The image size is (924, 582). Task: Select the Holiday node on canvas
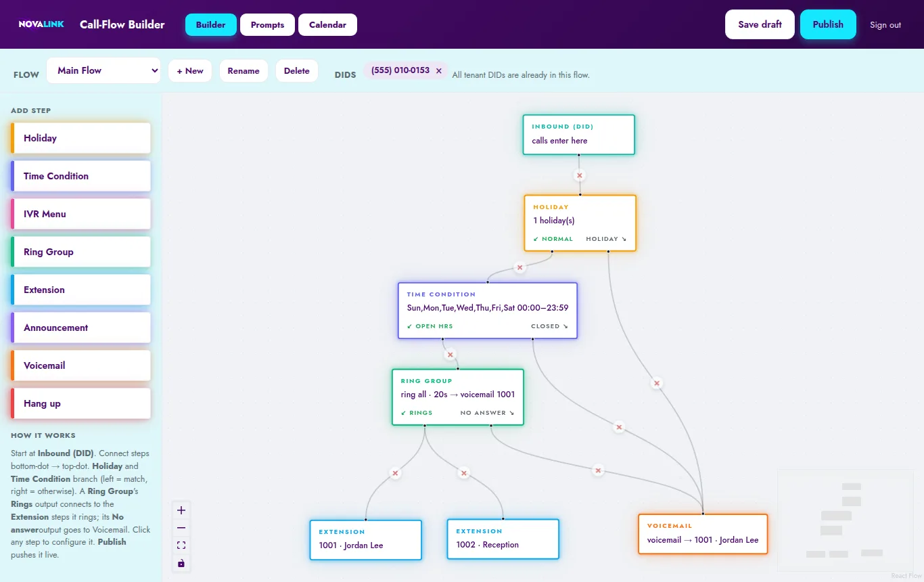click(580, 223)
